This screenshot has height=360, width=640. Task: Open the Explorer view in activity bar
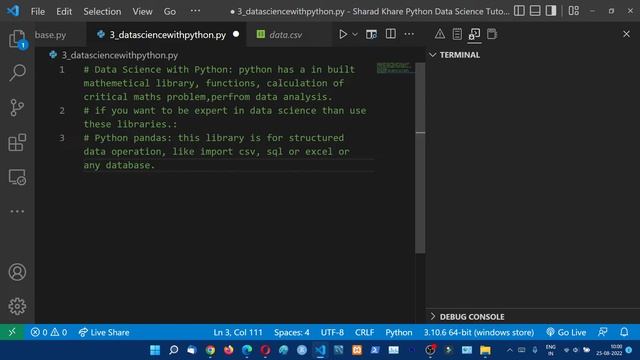(17, 39)
